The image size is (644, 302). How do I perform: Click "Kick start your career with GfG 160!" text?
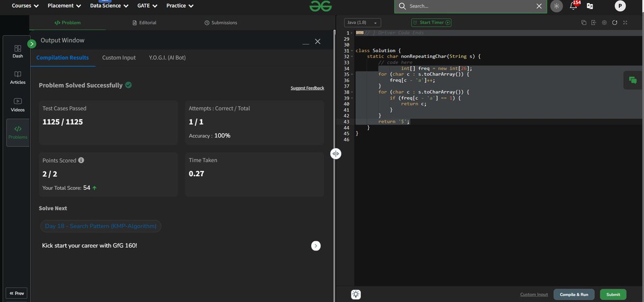90,246
